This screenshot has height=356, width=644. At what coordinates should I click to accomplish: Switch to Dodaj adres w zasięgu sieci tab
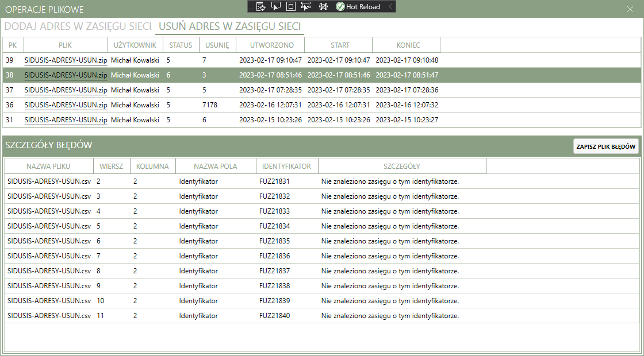click(78, 26)
